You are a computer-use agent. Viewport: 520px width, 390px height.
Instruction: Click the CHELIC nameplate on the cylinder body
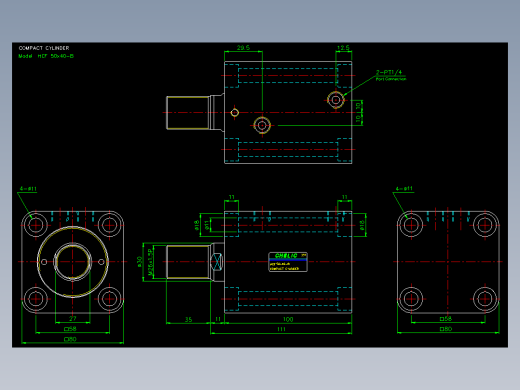pos(288,262)
